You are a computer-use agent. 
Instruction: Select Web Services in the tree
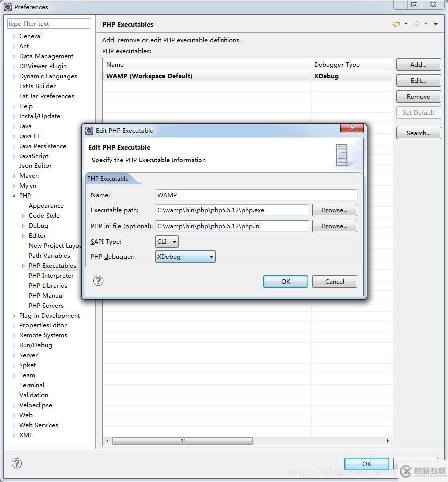39,425
